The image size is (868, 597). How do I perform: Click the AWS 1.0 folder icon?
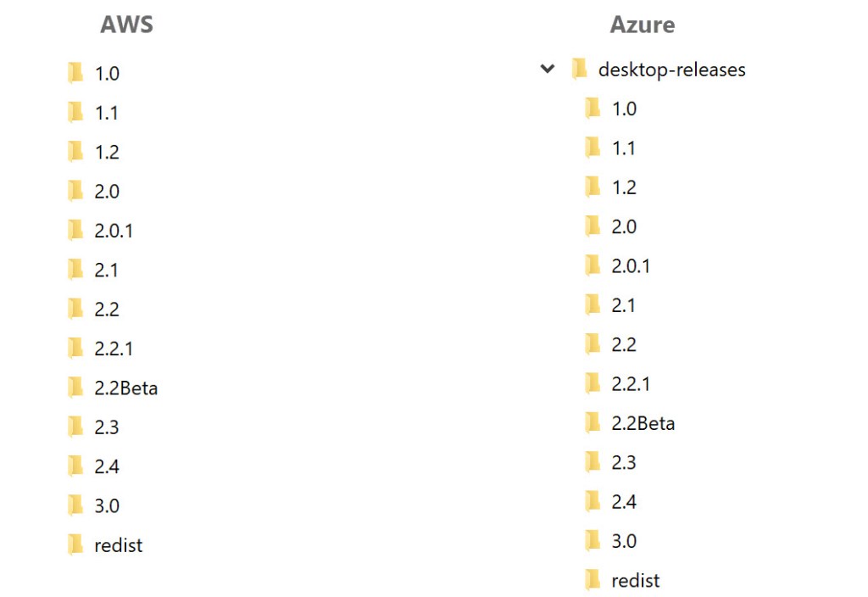[x=76, y=73]
